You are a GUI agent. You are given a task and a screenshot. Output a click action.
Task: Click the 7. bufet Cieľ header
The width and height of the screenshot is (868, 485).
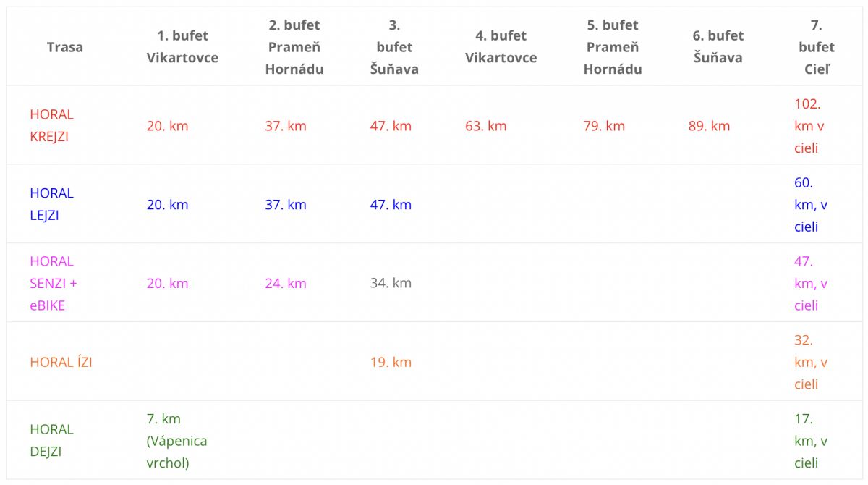(817, 47)
